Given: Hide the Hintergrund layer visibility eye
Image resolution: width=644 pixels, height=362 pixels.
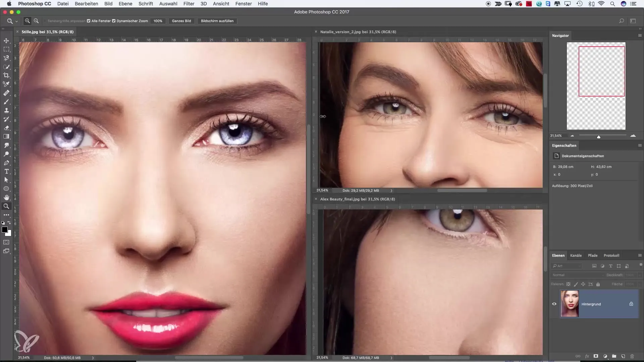Looking at the screenshot, I should pyautogui.click(x=554, y=304).
